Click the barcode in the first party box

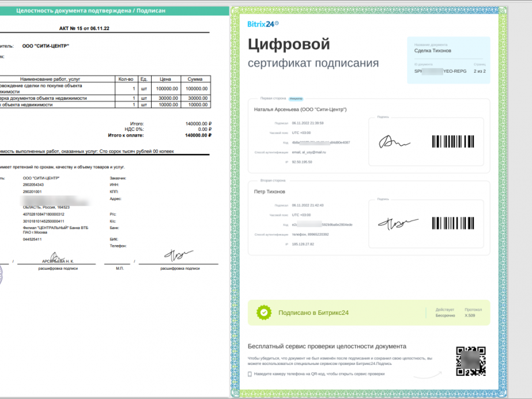(x=453, y=141)
